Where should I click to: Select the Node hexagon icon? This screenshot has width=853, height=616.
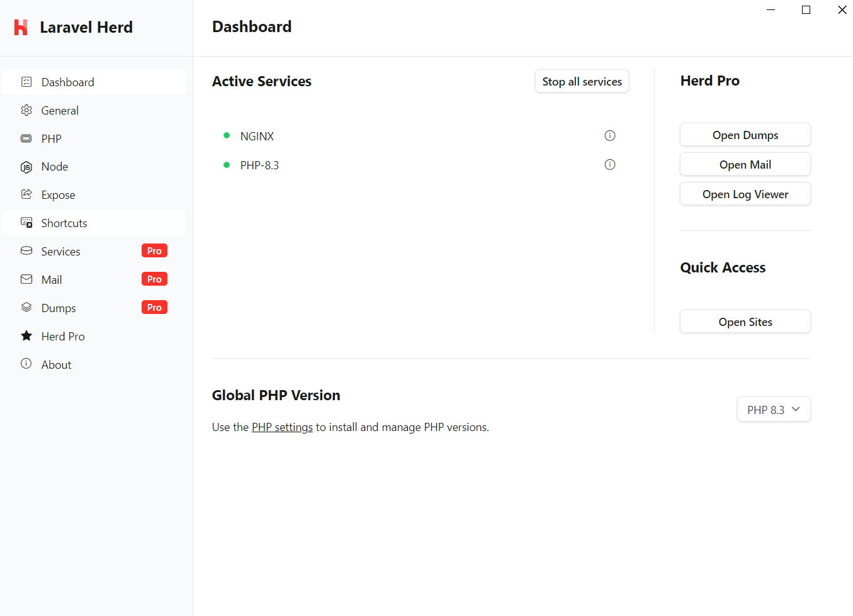tap(26, 167)
